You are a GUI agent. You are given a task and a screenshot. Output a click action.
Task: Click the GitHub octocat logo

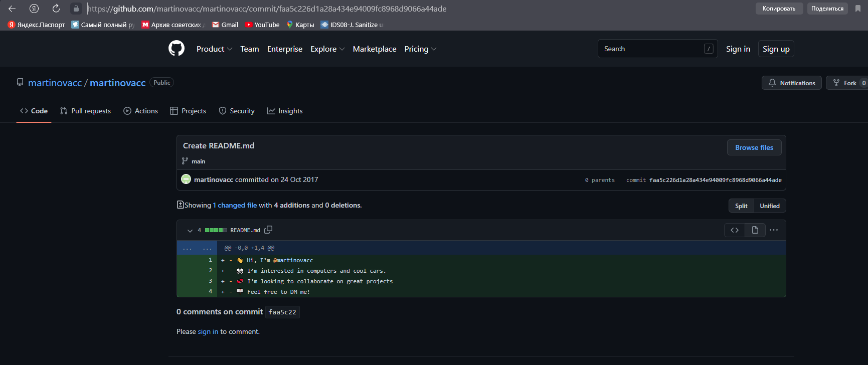coord(177,49)
